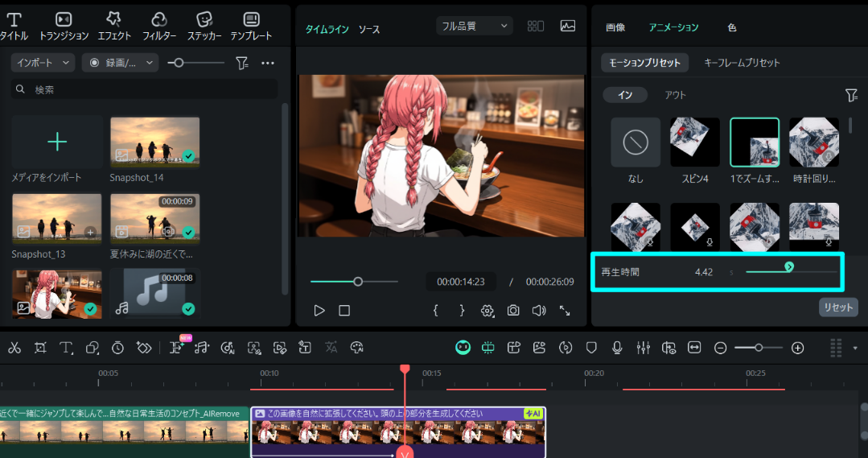868x458 pixels.
Task: Open the video scope waveform icon
Action: (567, 26)
